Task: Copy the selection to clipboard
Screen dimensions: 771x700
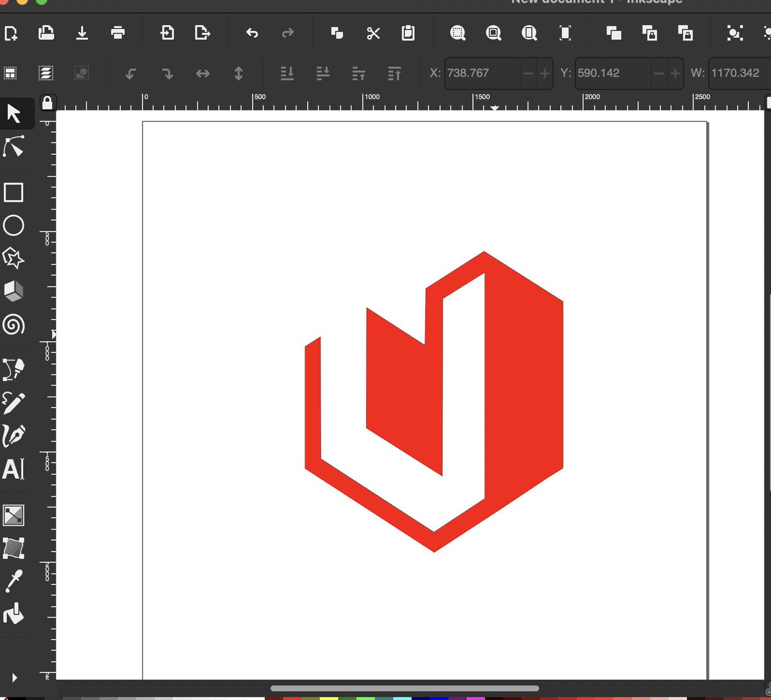Action: point(337,33)
